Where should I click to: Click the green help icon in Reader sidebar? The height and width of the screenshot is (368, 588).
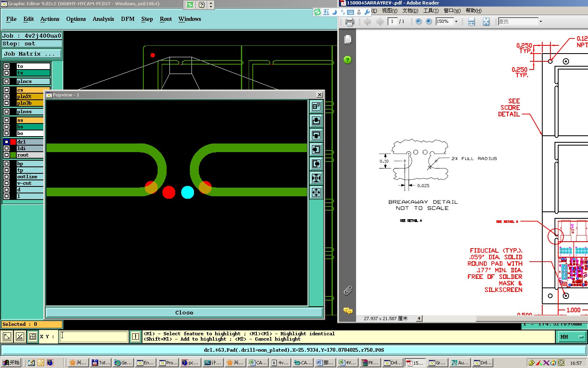point(347,60)
